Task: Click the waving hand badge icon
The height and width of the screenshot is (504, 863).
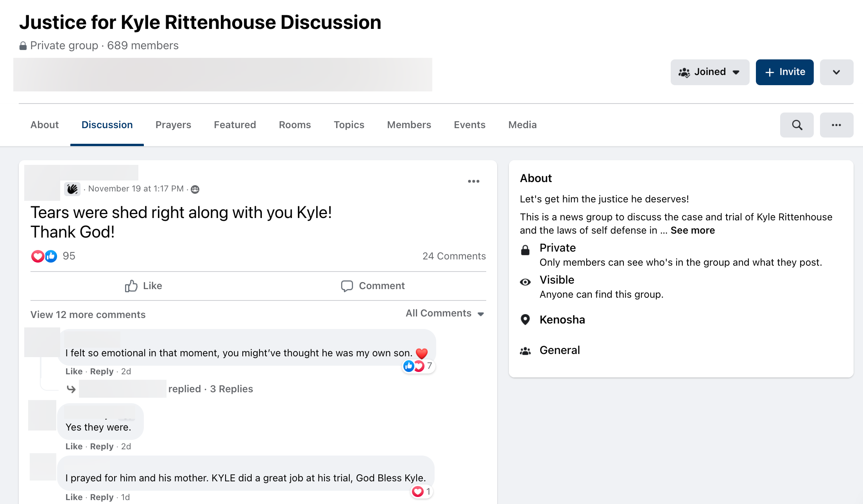Action: 72,189
